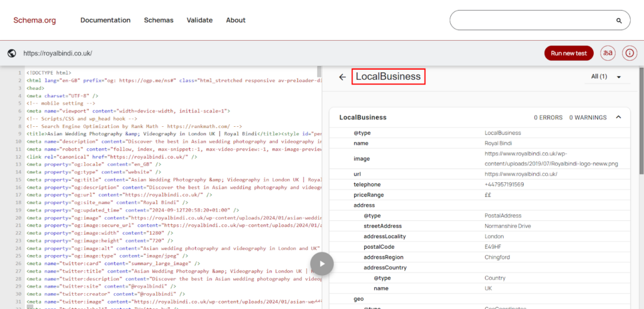
Task: Collapse the LocalBusiness result card
Action: pos(619,117)
